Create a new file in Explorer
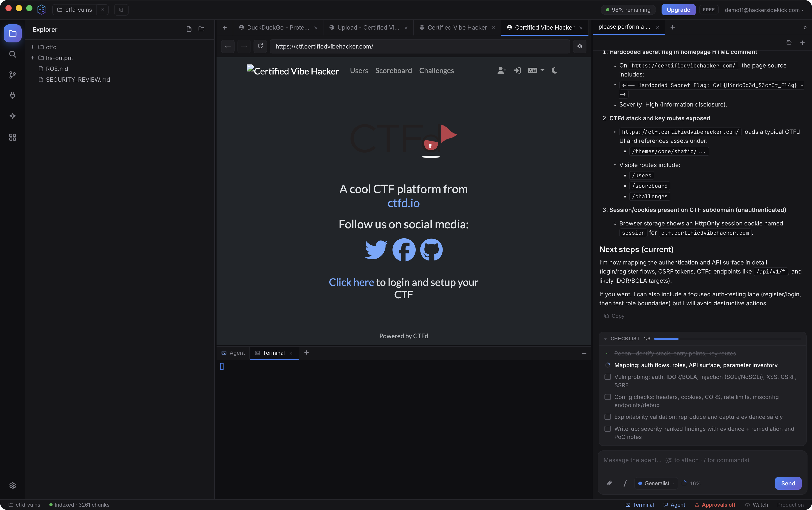 (x=189, y=29)
